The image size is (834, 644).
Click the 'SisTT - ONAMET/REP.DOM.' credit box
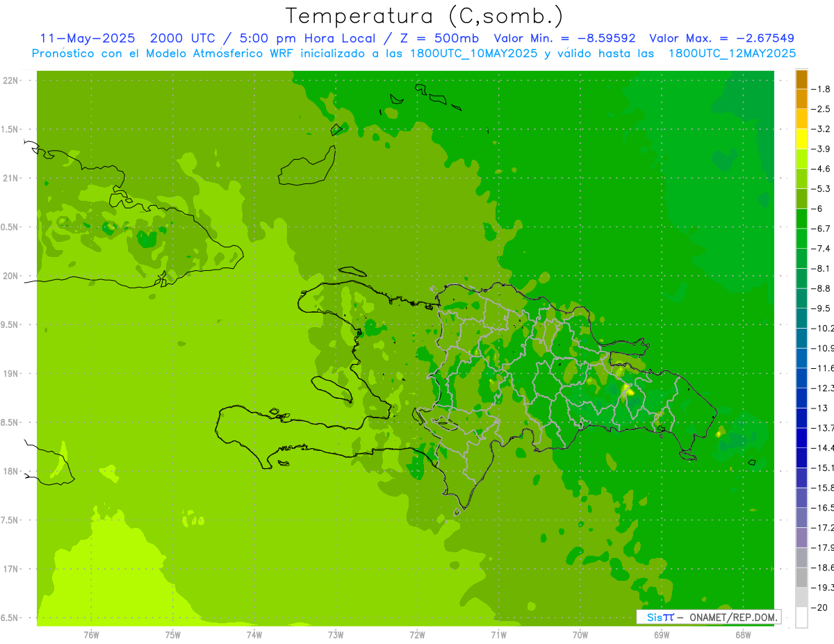(708, 617)
